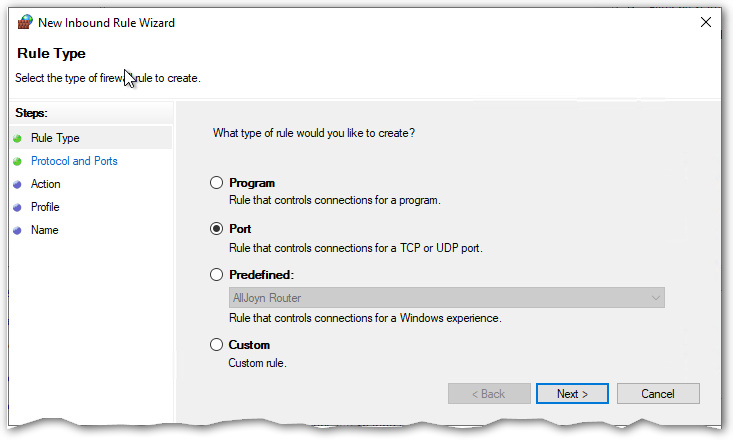733x440 pixels.
Task: Click the predefined dropdown chevron arrow
Action: tap(655, 297)
